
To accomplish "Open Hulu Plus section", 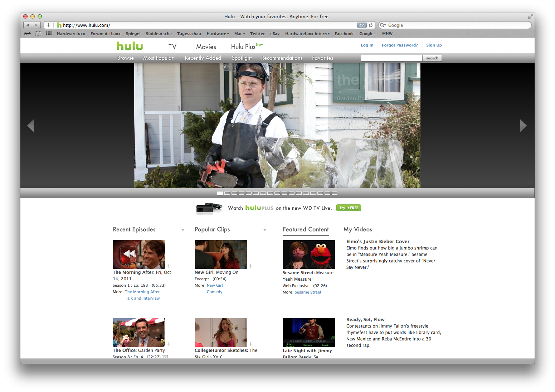I will pos(243,47).
